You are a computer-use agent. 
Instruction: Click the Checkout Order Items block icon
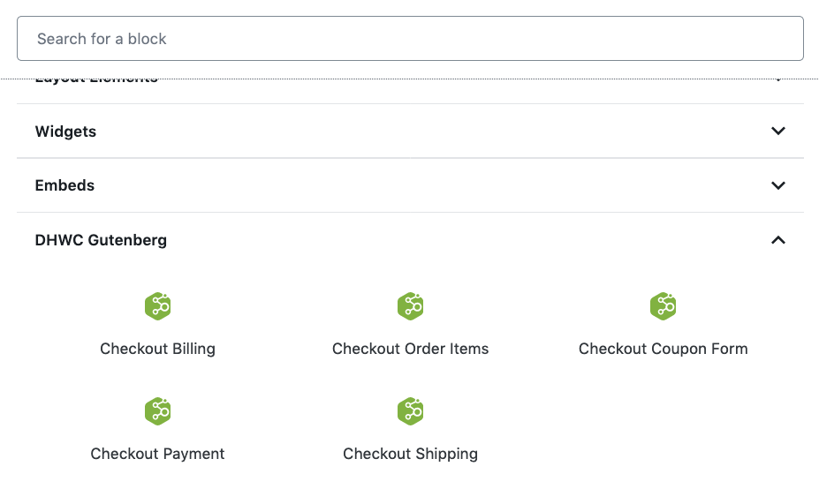410,305
